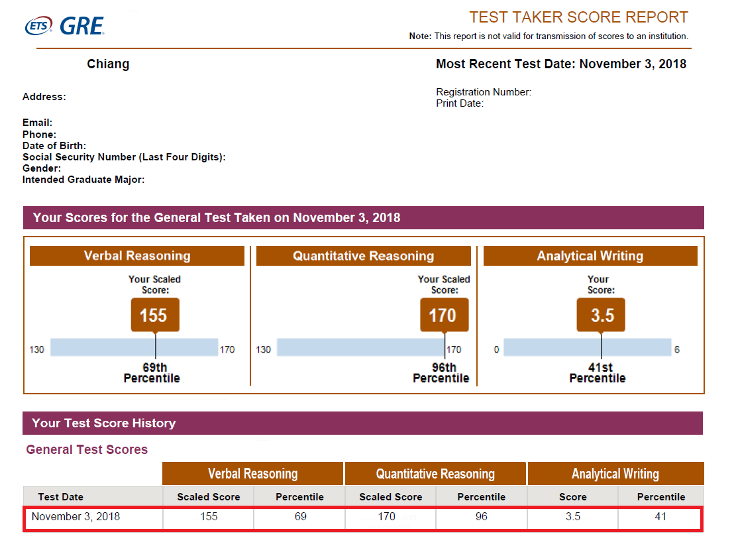The width and height of the screenshot is (736, 560).
Task: Click the Print Date label
Action: click(x=460, y=103)
